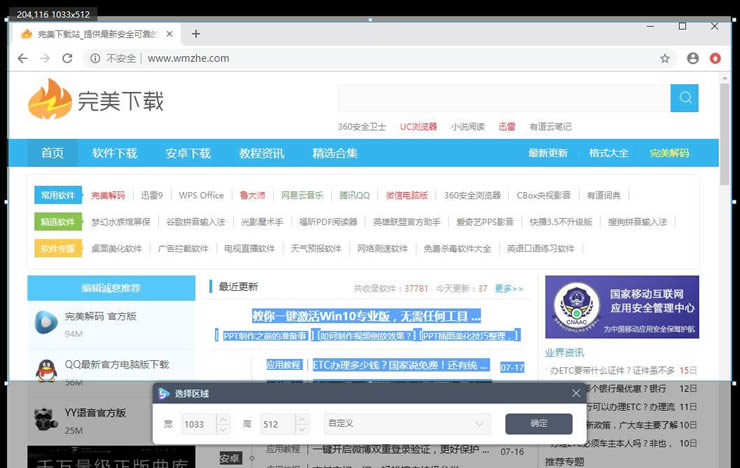Open the 教你一键激活Win10专业版 headline
Image resolution: width=740 pixels, height=468 pixels.
point(366,316)
